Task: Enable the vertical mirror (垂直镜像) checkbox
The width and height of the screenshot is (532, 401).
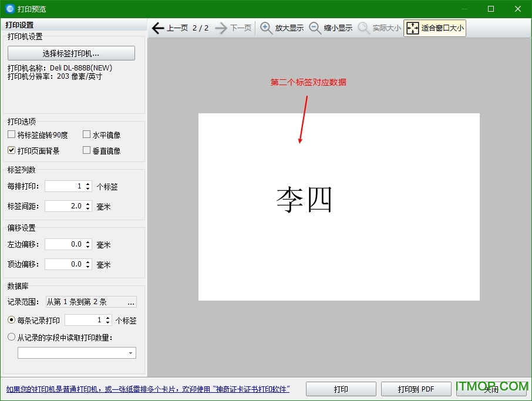Action: point(87,151)
